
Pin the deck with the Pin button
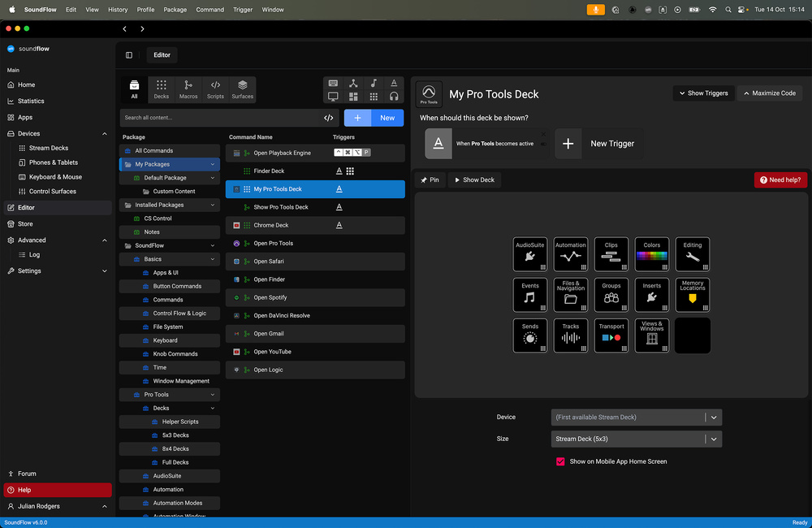[x=430, y=180]
